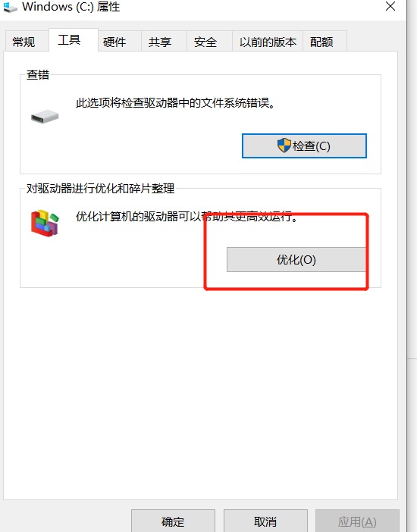
Task: Show the 以前的版本 tab
Action: click(x=268, y=42)
